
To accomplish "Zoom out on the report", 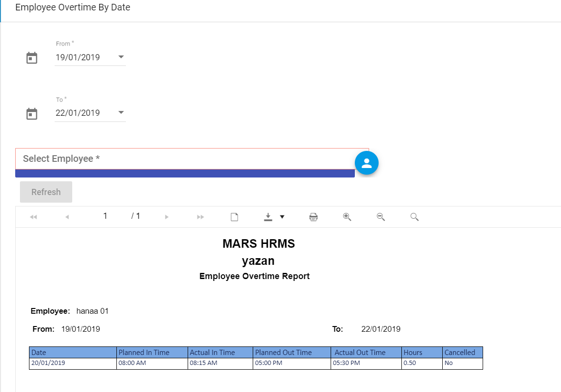I will pos(380,216).
